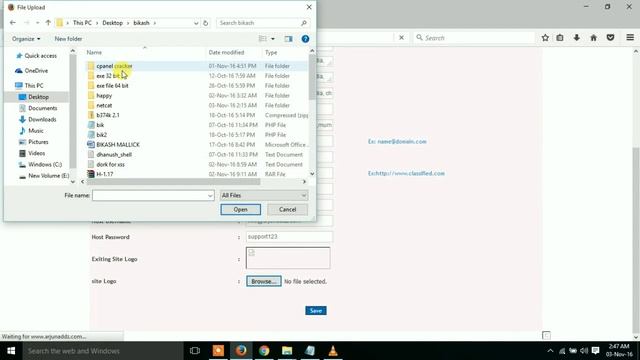Refresh the bikash folder listing
Image resolution: width=640 pixels, height=360 pixels.
tap(206, 23)
